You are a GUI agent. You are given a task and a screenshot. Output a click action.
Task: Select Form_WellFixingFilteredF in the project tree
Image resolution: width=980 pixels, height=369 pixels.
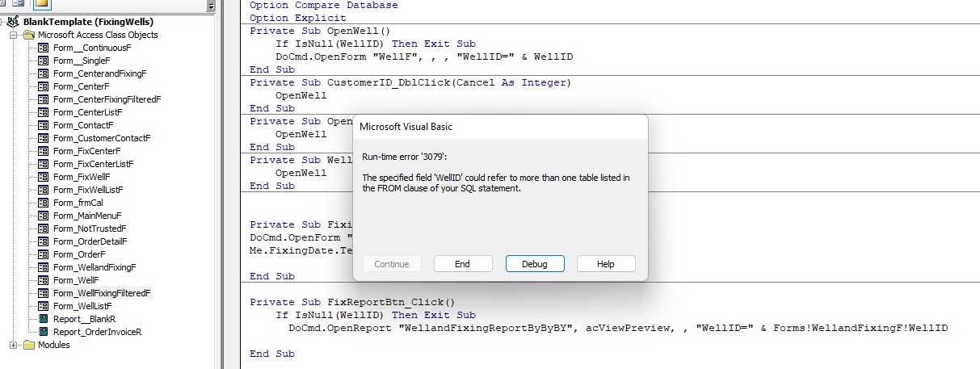coord(102,293)
